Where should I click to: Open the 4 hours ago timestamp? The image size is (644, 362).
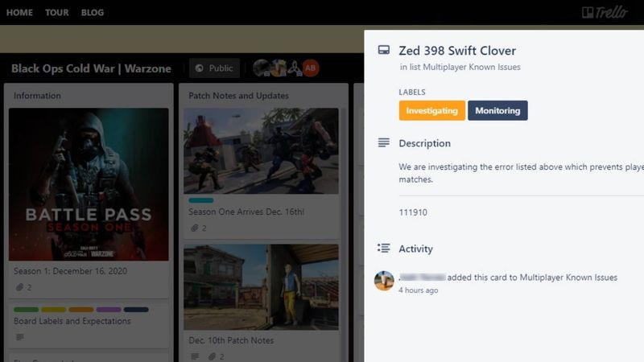click(418, 290)
